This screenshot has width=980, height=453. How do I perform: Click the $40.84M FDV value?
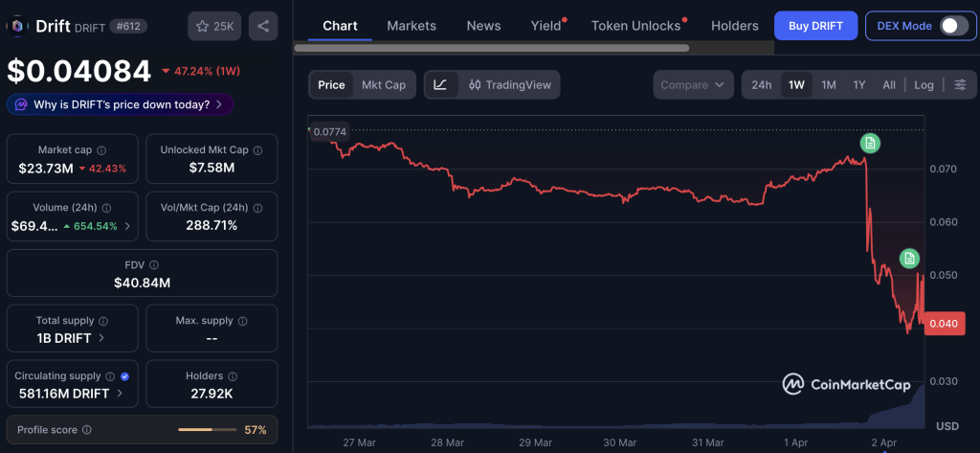(142, 283)
